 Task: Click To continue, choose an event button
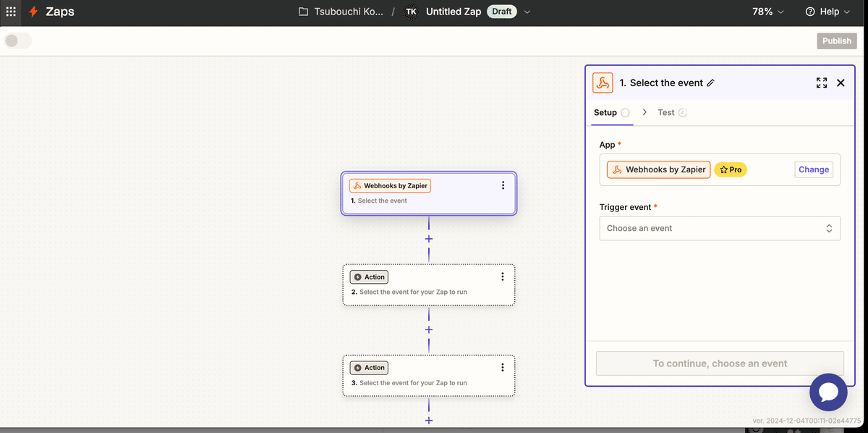720,363
